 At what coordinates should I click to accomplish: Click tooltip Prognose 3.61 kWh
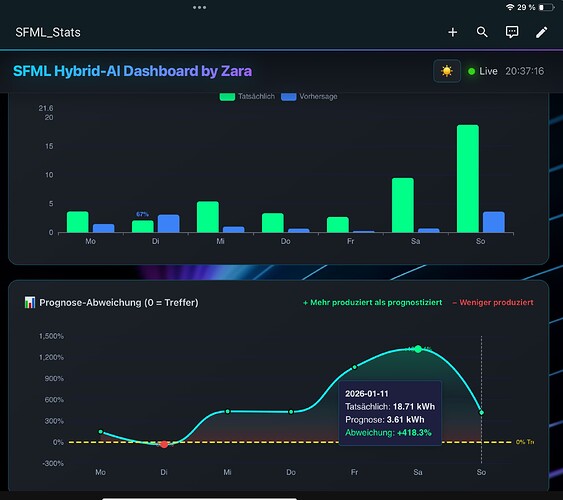click(x=385, y=420)
